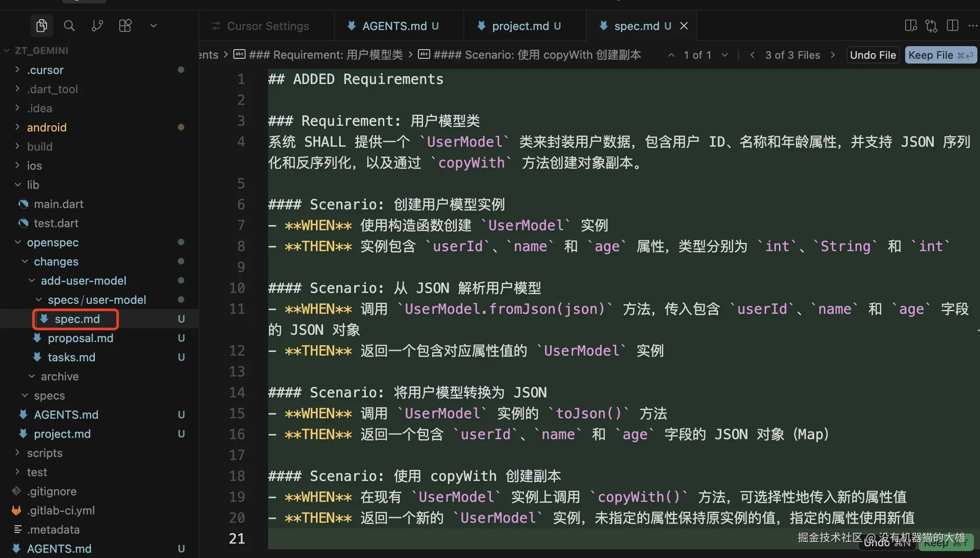Collapse the openspec folder
The width and height of the screenshot is (980, 558).
click(x=52, y=242)
